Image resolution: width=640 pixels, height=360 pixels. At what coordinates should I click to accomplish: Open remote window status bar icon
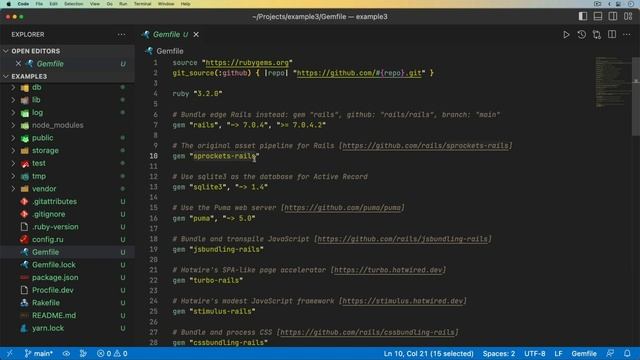point(9,353)
